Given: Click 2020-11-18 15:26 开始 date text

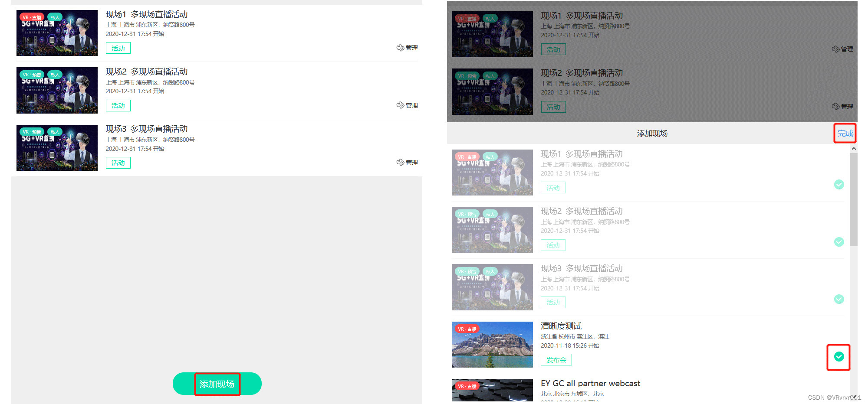Looking at the screenshot, I should 570,345.
